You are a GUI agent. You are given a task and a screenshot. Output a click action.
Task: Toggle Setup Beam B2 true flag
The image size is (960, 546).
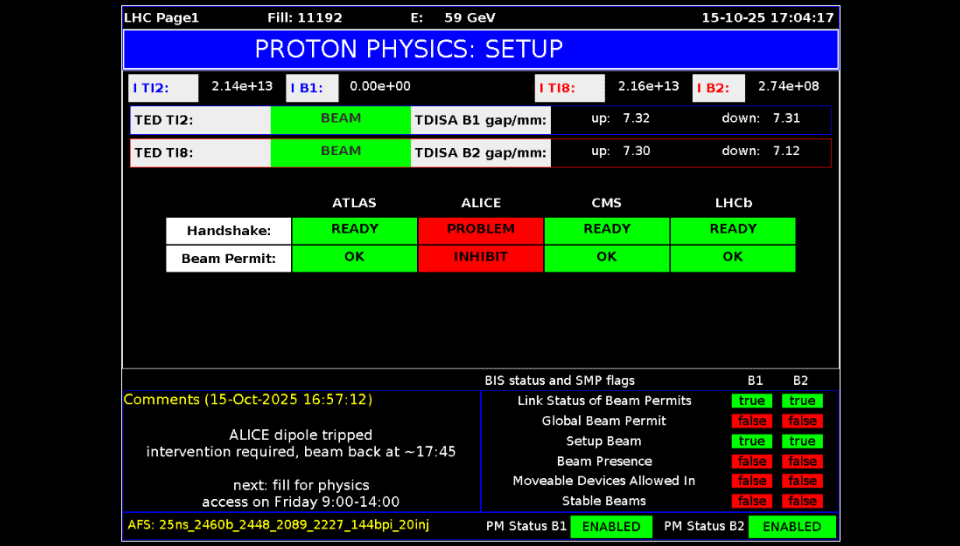click(x=802, y=441)
